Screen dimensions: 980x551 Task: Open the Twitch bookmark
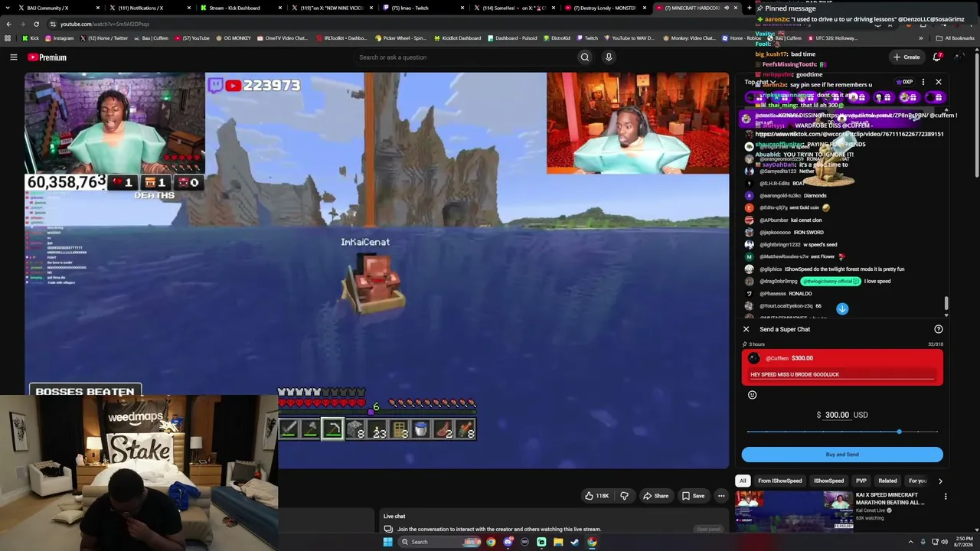588,38
